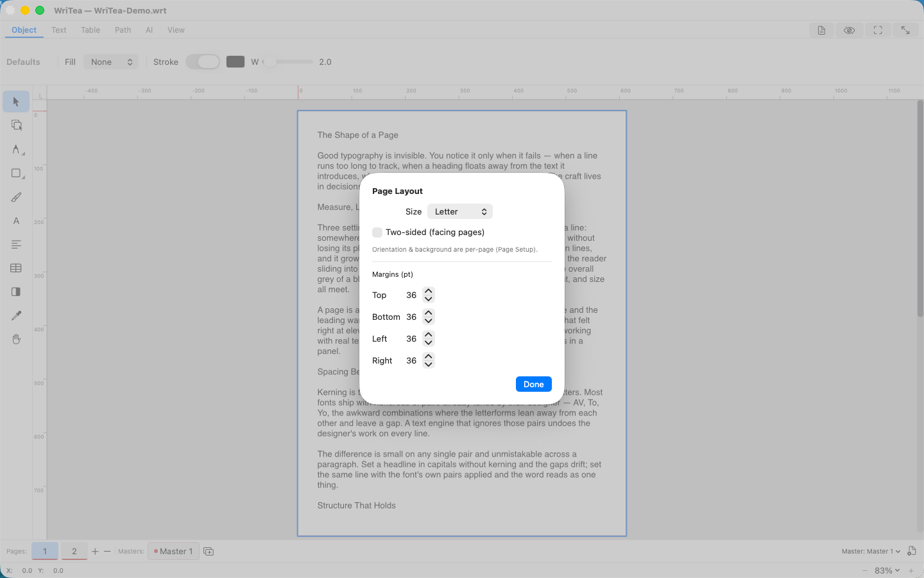
Task: Click the Top margin value field
Action: pyautogui.click(x=411, y=295)
